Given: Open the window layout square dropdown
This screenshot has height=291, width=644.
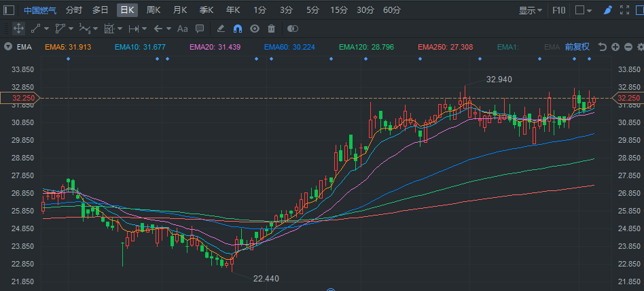Looking at the screenshot, I should point(584,10).
